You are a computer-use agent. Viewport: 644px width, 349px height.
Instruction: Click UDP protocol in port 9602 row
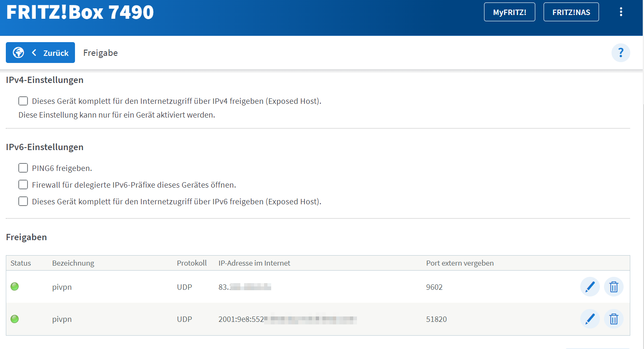coord(184,287)
